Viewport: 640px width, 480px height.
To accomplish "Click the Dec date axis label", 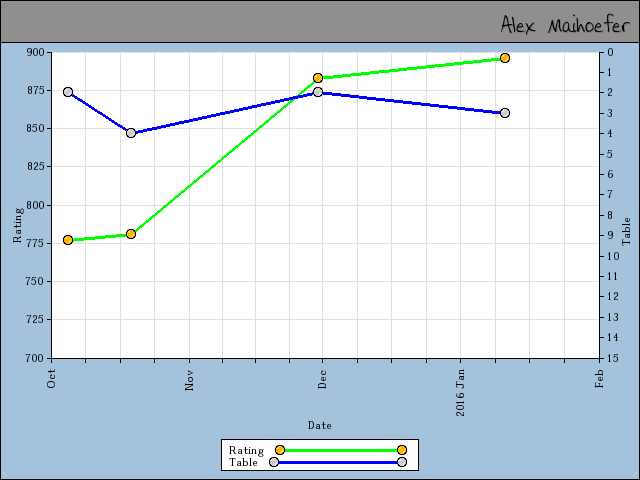I will [x=322, y=379].
